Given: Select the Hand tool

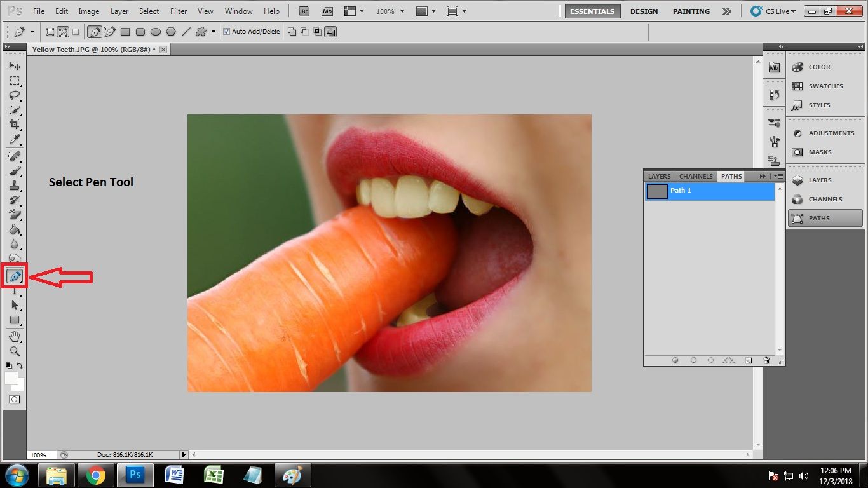Looking at the screenshot, I should coord(15,336).
